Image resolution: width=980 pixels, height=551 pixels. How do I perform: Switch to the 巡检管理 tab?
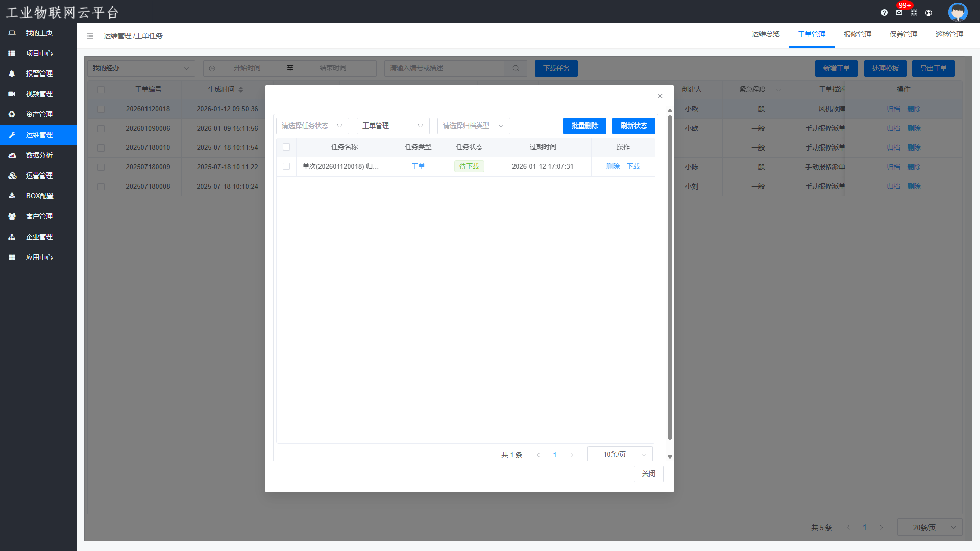point(949,35)
